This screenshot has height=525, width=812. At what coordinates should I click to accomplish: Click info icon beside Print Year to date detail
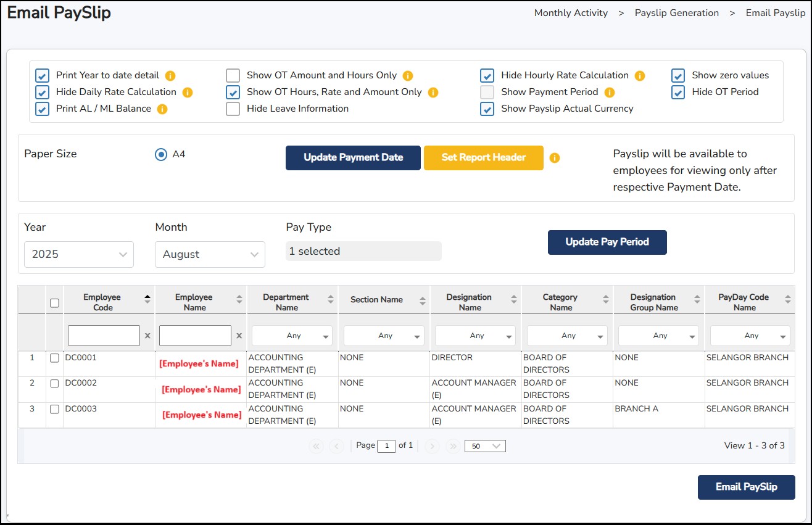(170, 76)
